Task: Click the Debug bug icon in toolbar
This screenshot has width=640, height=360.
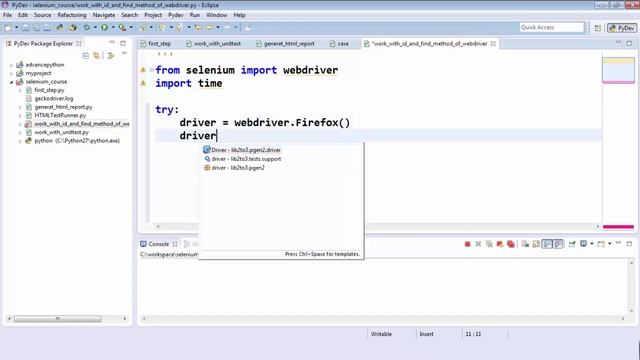Action: 87,27
